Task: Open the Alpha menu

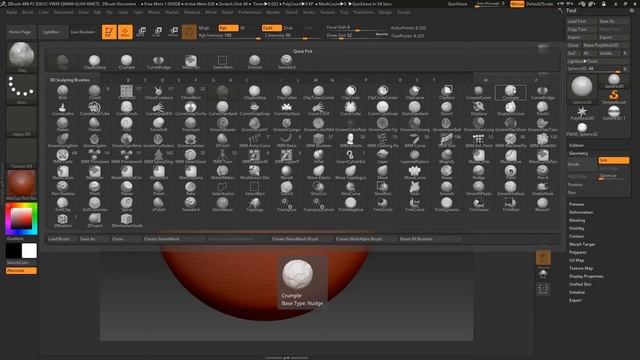Action: (x=12, y=12)
